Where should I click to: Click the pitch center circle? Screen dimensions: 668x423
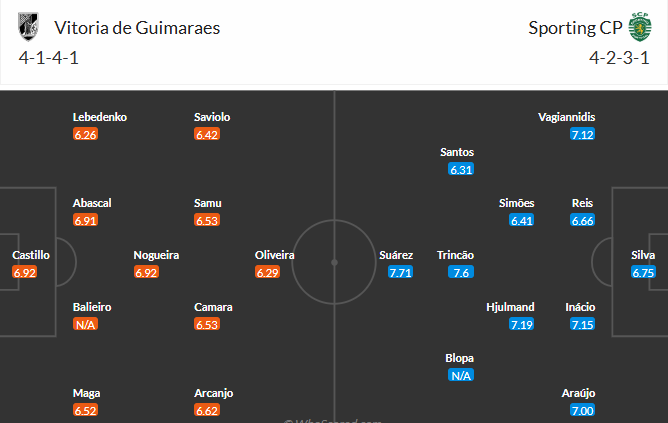tap(334, 262)
